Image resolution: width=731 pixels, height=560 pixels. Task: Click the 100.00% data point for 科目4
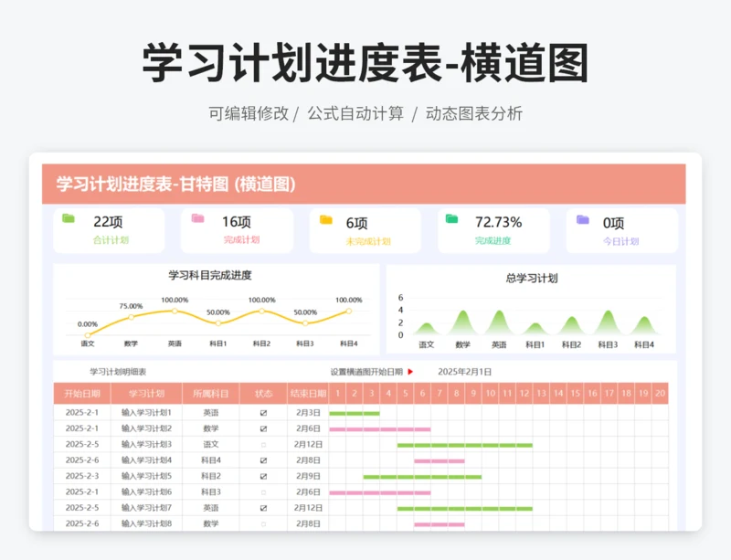349,311
